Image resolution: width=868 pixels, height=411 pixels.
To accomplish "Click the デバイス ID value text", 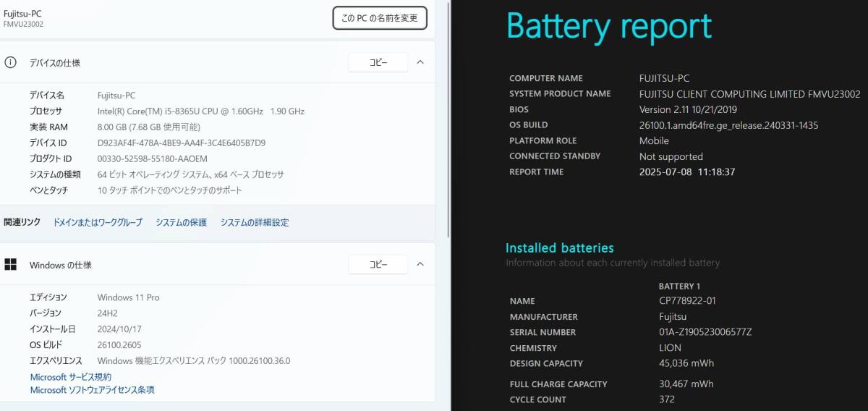I will pos(181,143).
